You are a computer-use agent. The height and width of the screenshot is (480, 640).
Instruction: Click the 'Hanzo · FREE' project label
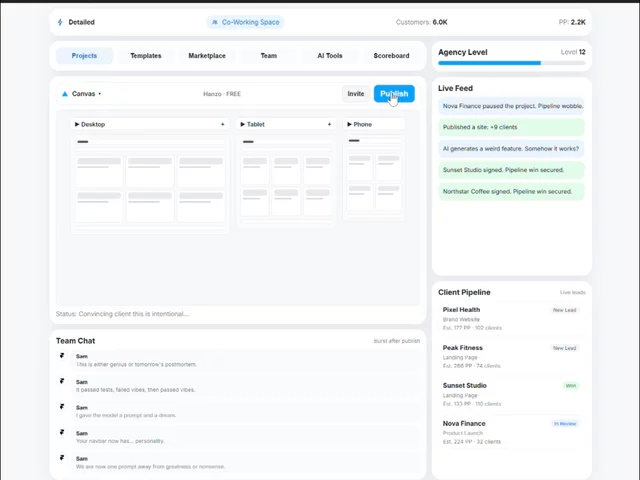[222, 94]
